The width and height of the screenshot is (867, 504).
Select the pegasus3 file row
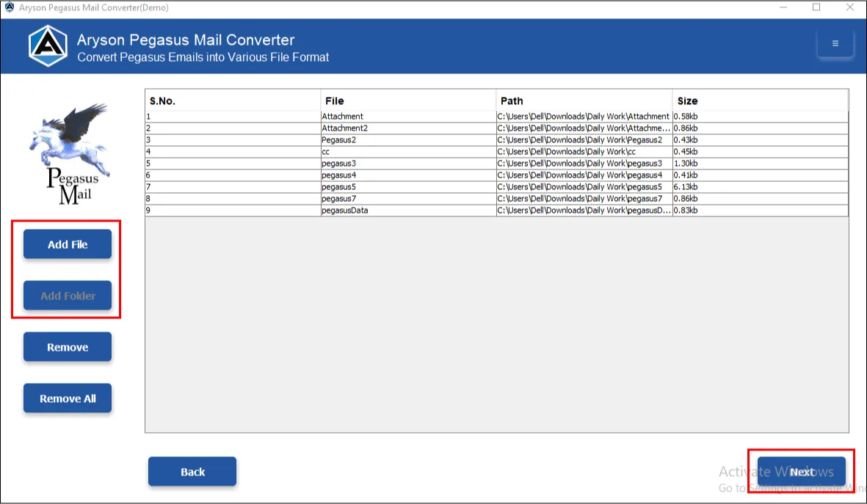pos(496,164)
